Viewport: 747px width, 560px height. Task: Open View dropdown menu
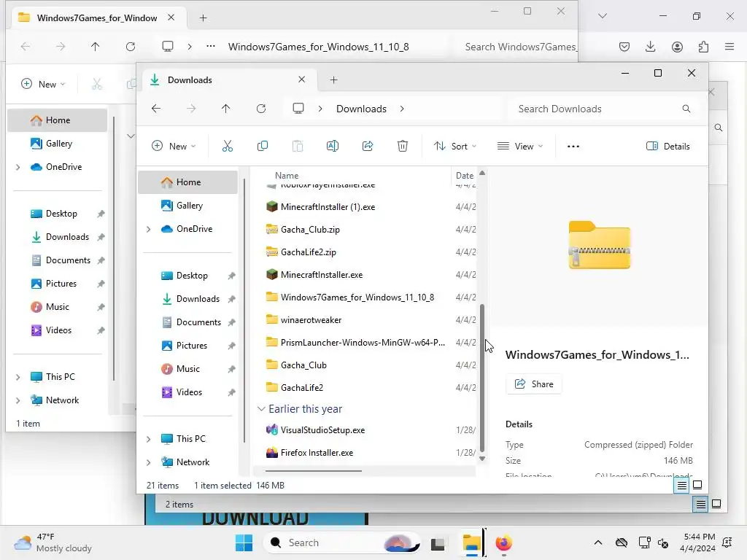click(x=519, y=146)
